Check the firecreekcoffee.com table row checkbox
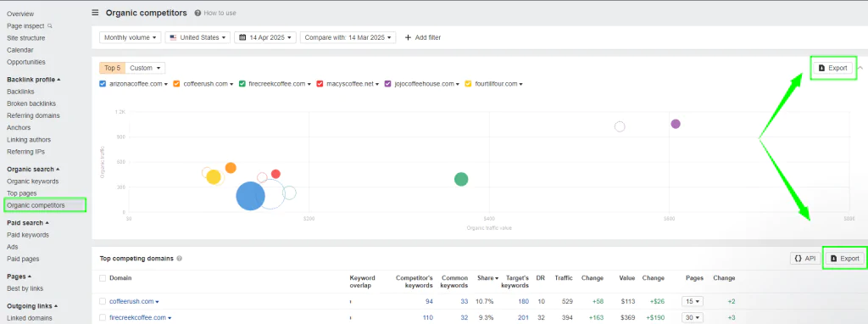Image resolution: width=868 pixels, height=324 pixels. (102, 317)
